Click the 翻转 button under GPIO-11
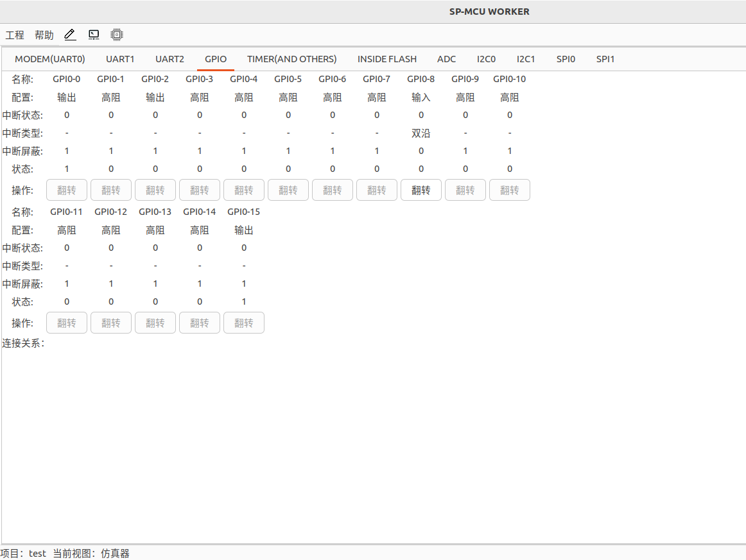Screen dimensions: 746x560 pyautogui.click(x=67, y=323)
